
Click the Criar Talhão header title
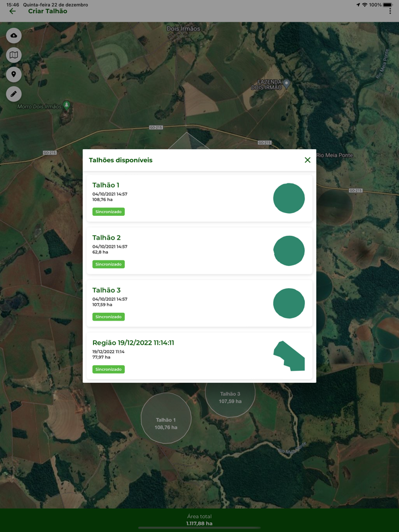coord(47,11)
